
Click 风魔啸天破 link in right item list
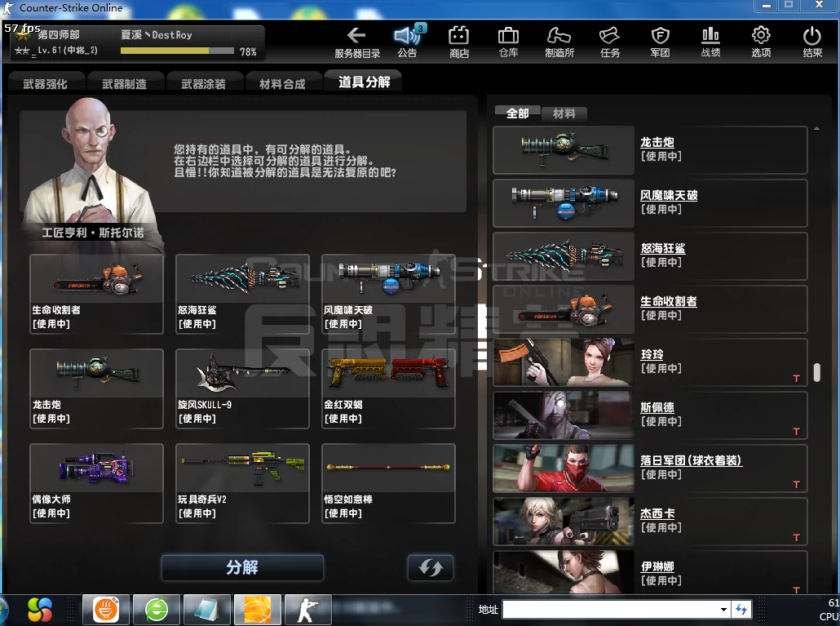point(669,195)
